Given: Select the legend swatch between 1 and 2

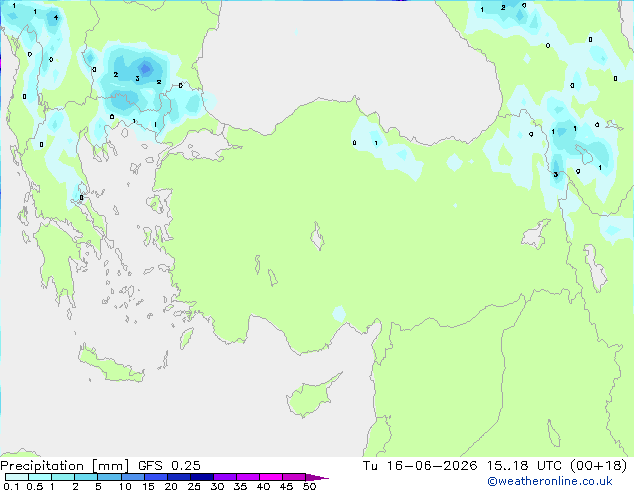Looking at the screenshot, I should (x=63, y=477).
